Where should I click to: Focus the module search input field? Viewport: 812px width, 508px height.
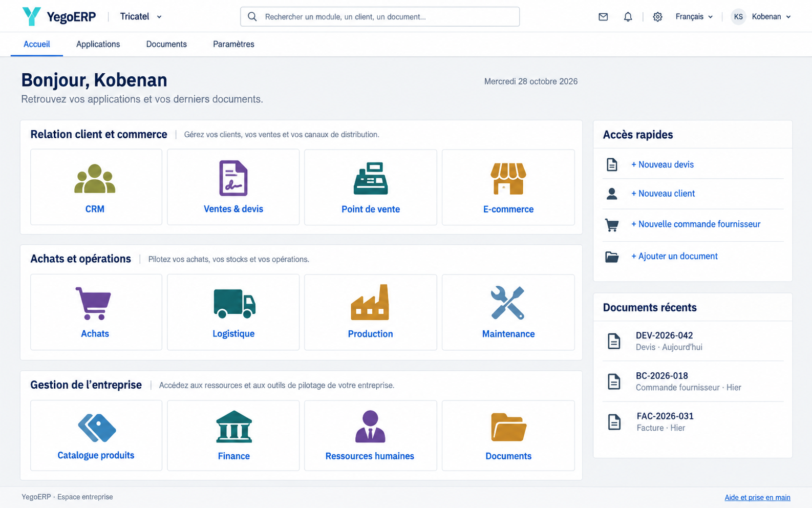pyautogui.click(x=380, y=17)
